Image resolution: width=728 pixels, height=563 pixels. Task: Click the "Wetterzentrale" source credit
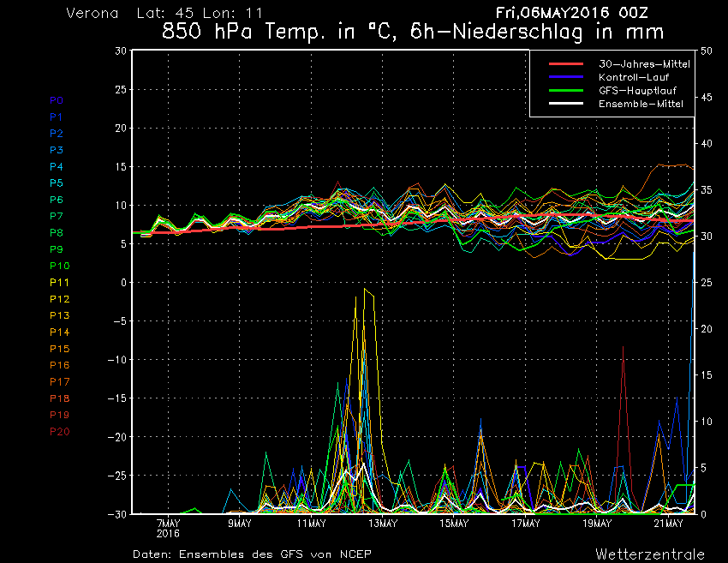coord(650,554)
